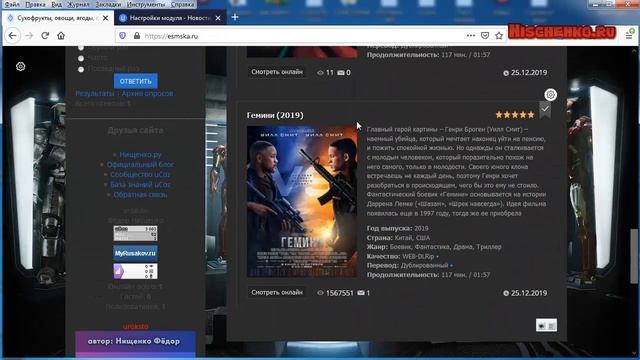Screen dimensions: 640x360
Task: Open page actions three-dots menu
Action: tap(471, 36)
